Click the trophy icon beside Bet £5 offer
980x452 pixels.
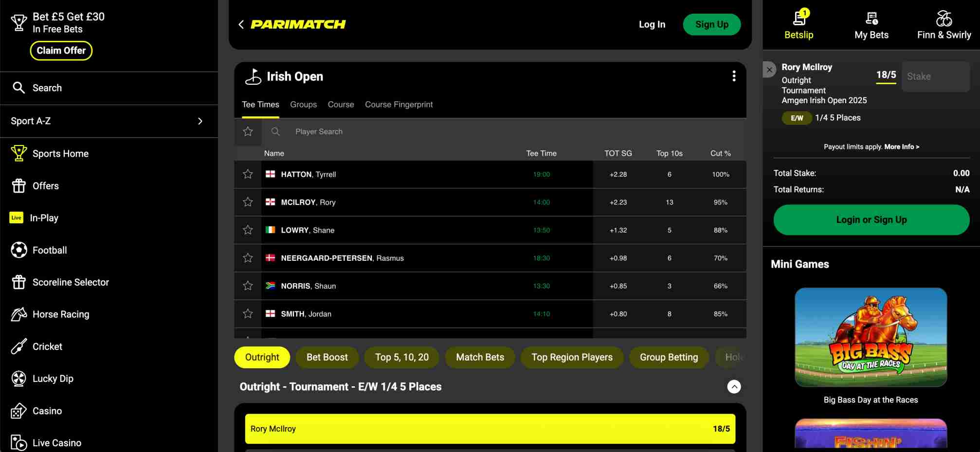pos(19,22)
